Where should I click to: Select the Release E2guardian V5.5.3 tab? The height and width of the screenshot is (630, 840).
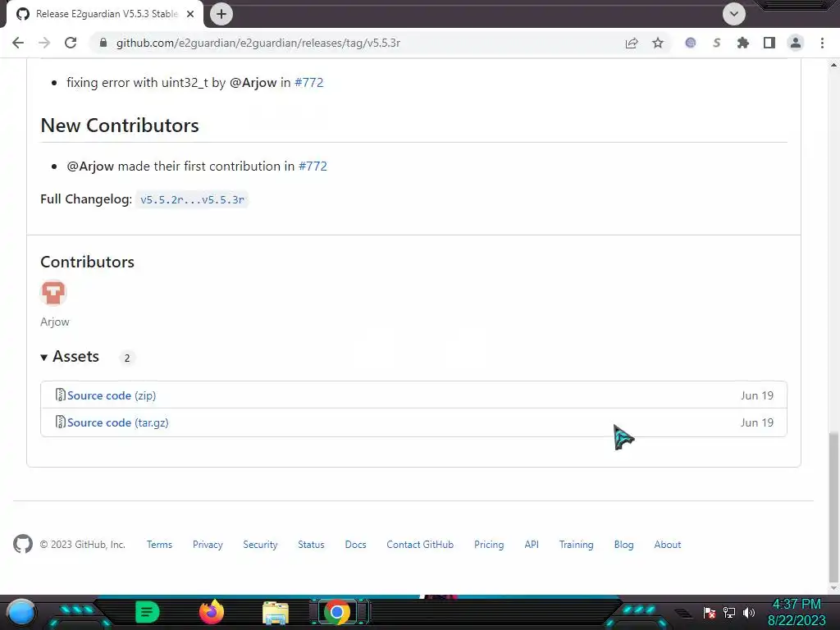pos(106,14)
